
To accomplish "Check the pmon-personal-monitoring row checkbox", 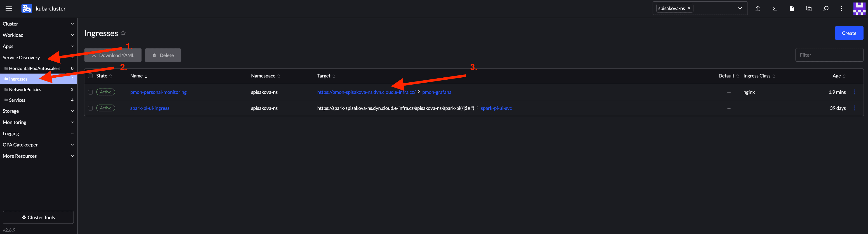I will (90, 92).
